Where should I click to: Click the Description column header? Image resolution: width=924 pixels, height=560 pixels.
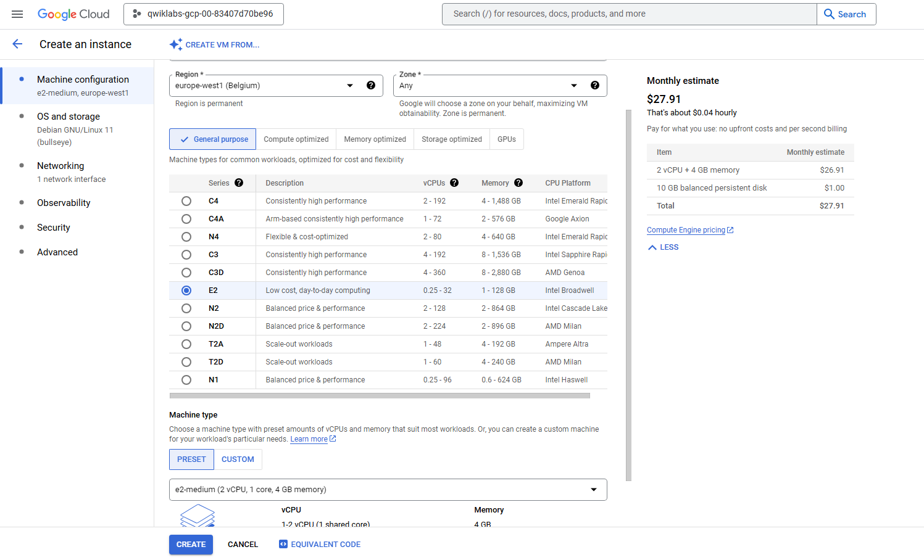click(285, 183)
